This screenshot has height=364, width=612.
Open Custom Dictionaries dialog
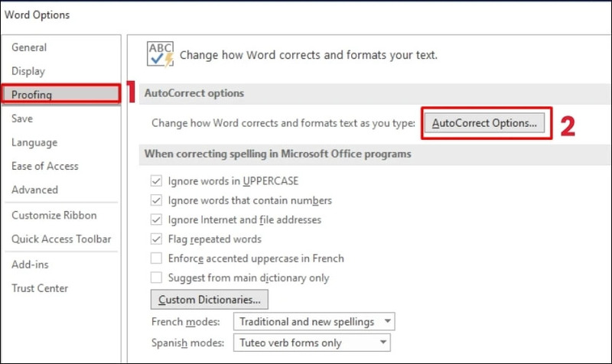click(x=209, y=299)
